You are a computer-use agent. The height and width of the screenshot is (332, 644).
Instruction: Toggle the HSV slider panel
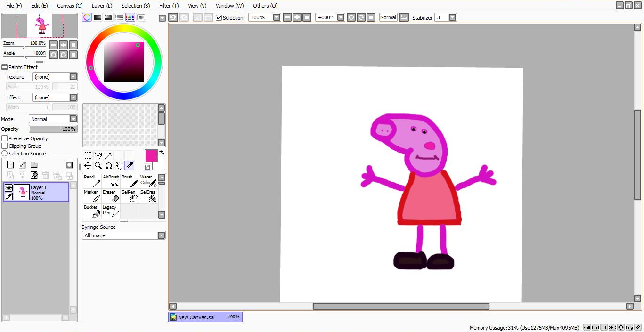click(x=108, y=17)
